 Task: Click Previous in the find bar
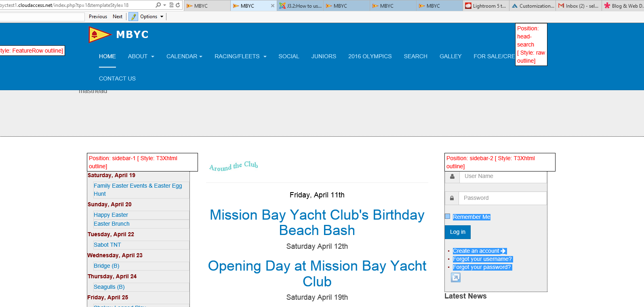coord(98,17)
